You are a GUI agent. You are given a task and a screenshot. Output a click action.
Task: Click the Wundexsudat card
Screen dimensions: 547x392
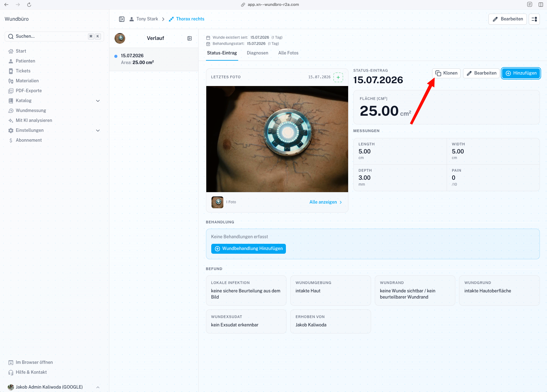tap(246, 321)
